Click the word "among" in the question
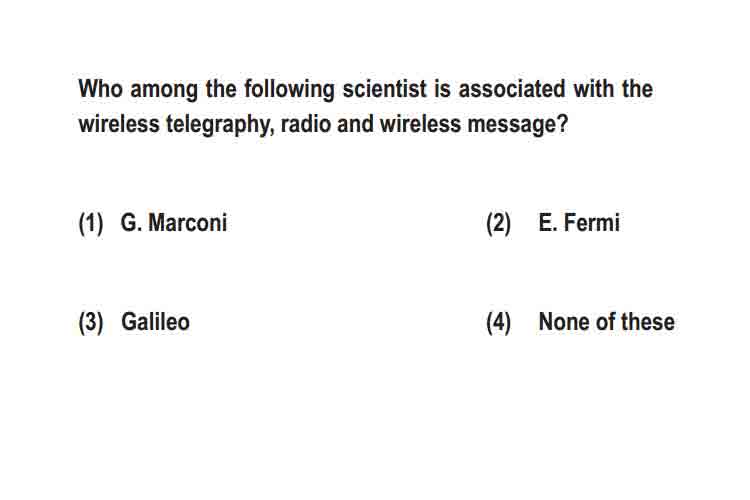The width and height of the screenshot is (750, 500). 164,91
